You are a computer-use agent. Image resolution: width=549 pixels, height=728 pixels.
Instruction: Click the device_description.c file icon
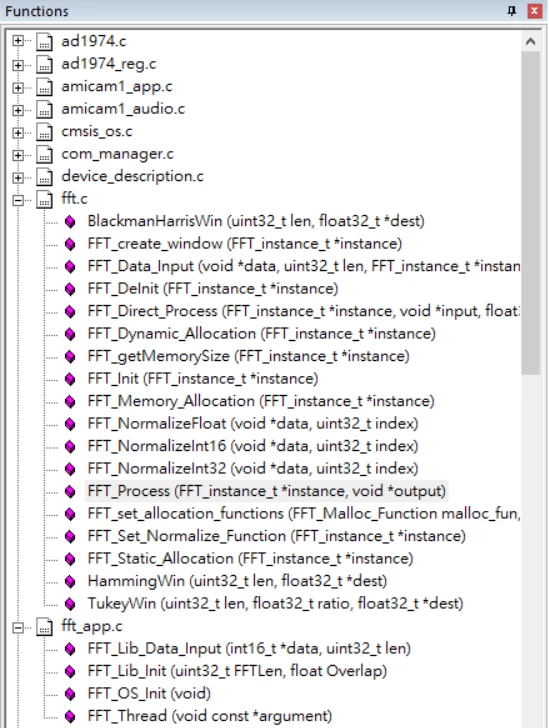(45, 176)
